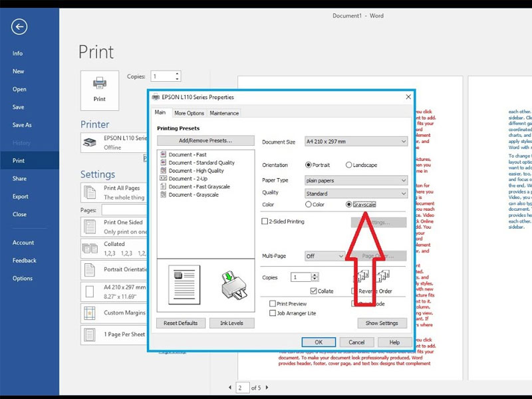The height and width of the screenshot is (399, 532).
Task: Enable the 2-Sided Printing checkbox
Action: (x=265, y=221)
